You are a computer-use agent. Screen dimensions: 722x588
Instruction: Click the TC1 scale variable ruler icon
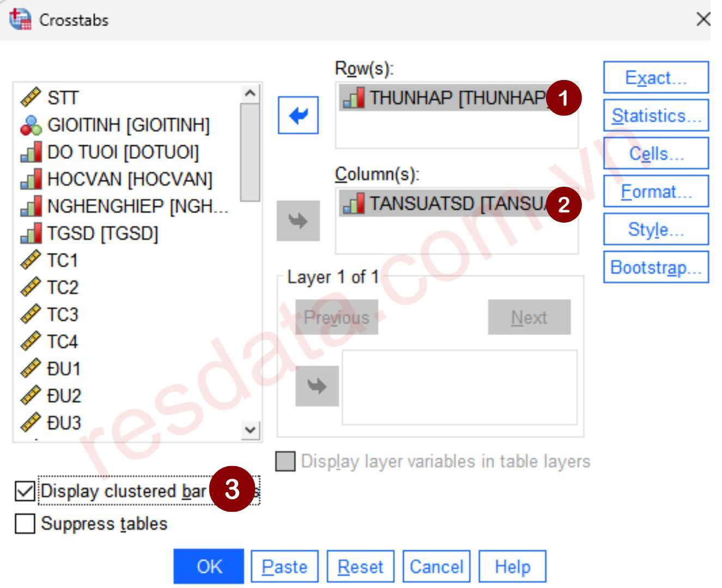(x=31, y=260)
